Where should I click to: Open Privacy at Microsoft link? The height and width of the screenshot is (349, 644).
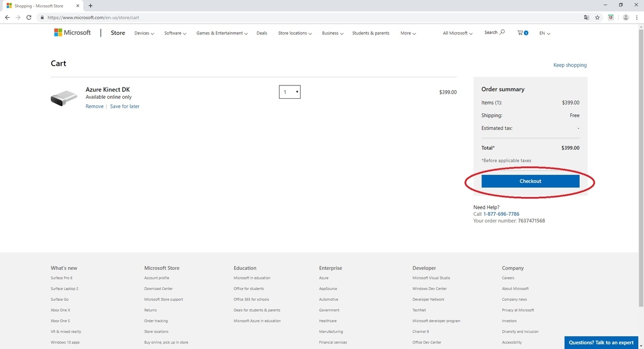[x=518, y=310]
